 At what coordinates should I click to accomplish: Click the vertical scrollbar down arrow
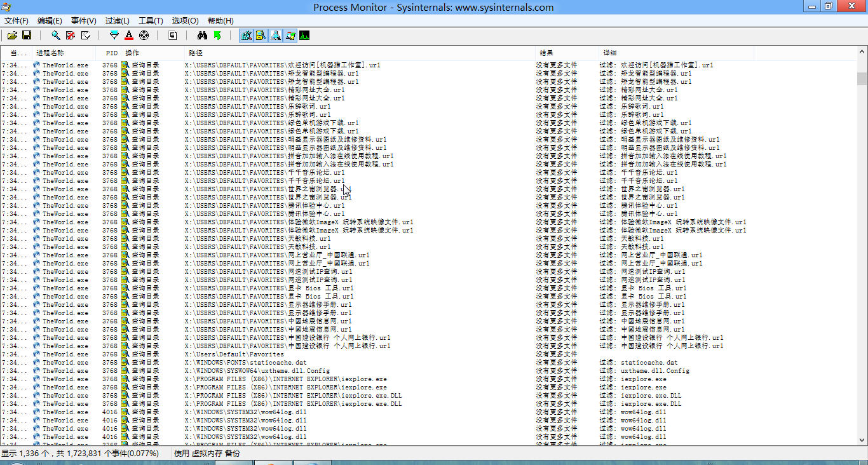[x=862, y=439]
